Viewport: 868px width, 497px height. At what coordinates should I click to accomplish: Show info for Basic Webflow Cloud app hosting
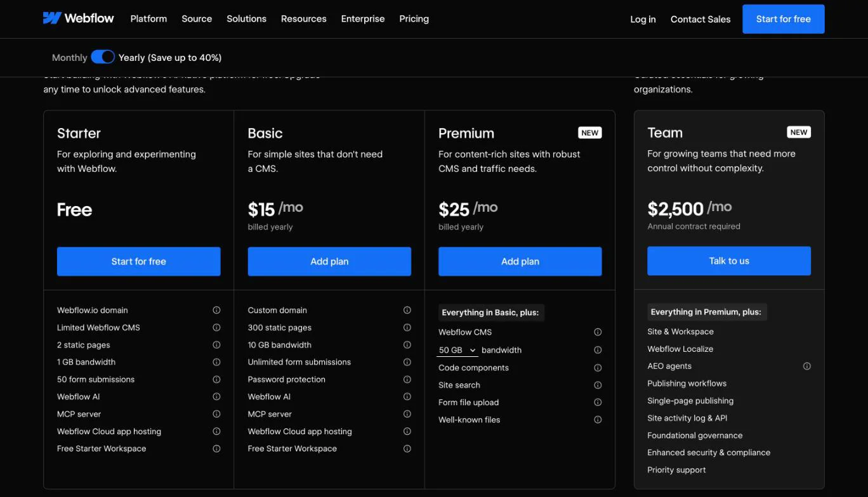[x=407, y=431]
